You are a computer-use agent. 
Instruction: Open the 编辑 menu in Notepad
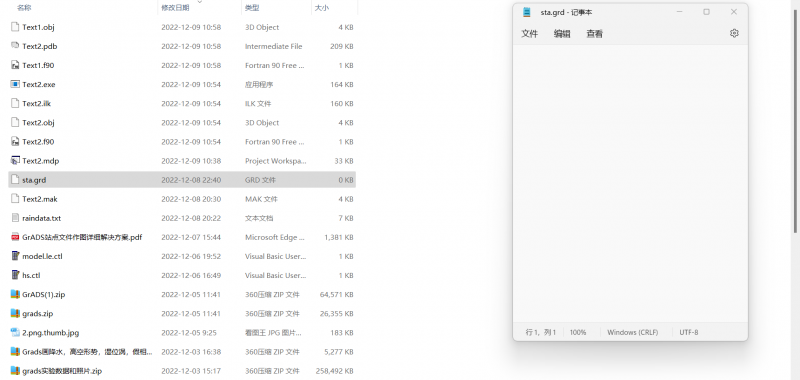(562, 34)
